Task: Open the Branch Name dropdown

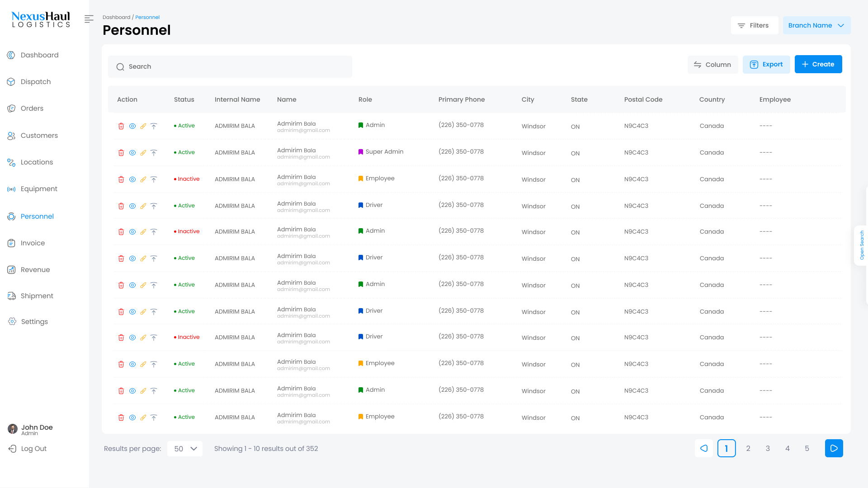Action: (x=816, y=25)
